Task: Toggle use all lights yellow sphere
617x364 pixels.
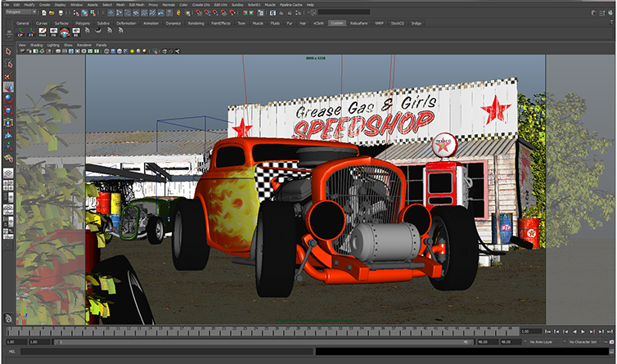Action: [x=133, y=52]
